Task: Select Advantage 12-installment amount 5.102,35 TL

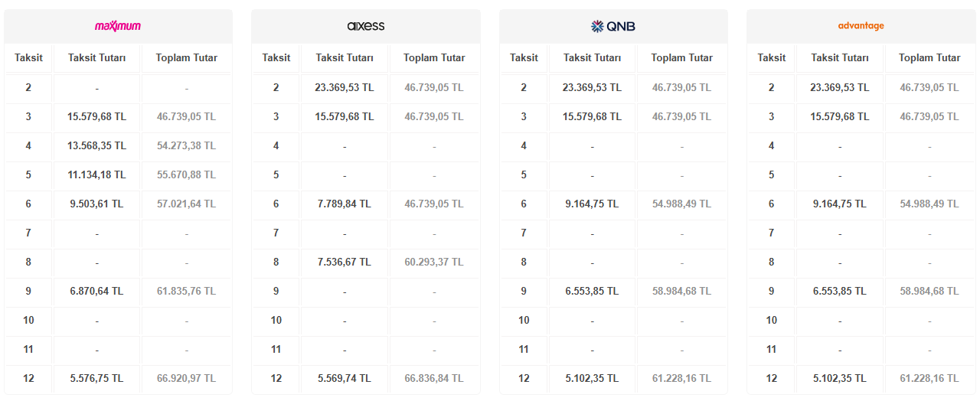Action: [x=840, y=378]
